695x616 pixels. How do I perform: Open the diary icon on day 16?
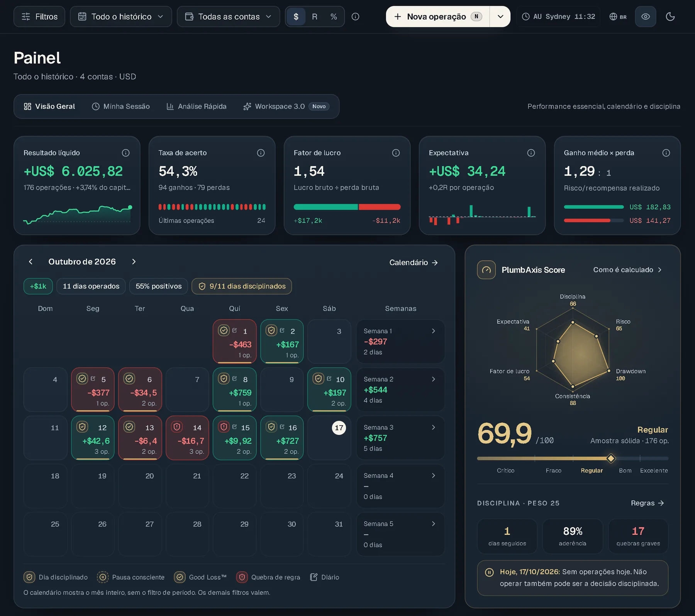click(282, 427)
